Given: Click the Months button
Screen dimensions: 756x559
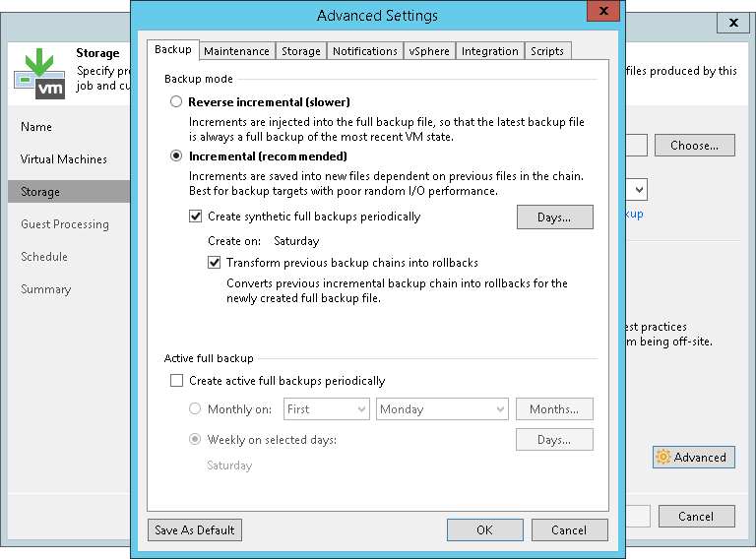Looking at the screenshot, I should click(x=554, y=409).
